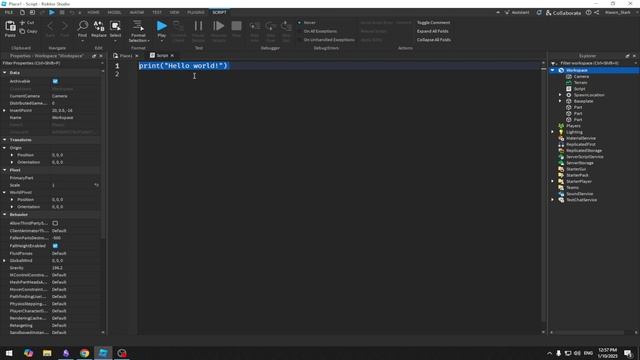Switch to the TEST ribbon tab
This screenshot has width=640, height=360.
click(x=157, y=13)
